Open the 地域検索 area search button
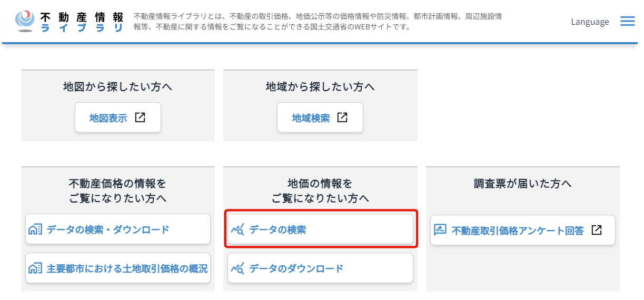Viewport: 644px width, 300px height. coord(320,117)
